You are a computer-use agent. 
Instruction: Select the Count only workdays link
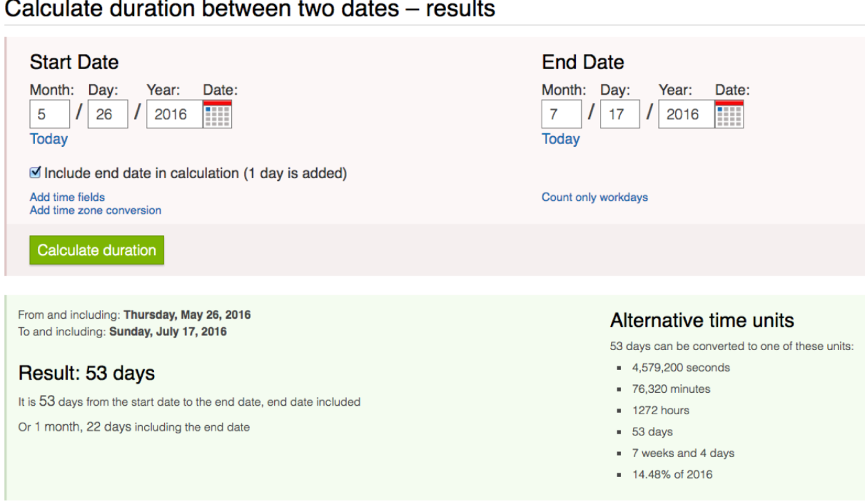[594, 197]
